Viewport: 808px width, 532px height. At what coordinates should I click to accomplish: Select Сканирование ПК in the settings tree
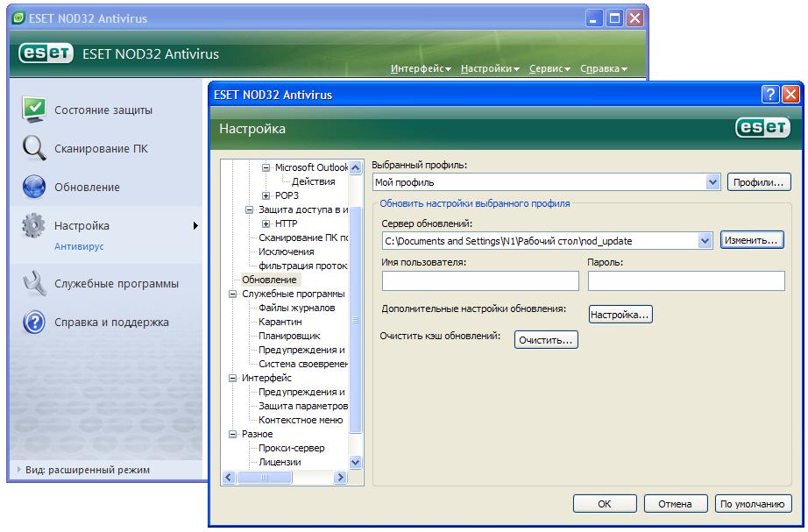tap(303, 238)
